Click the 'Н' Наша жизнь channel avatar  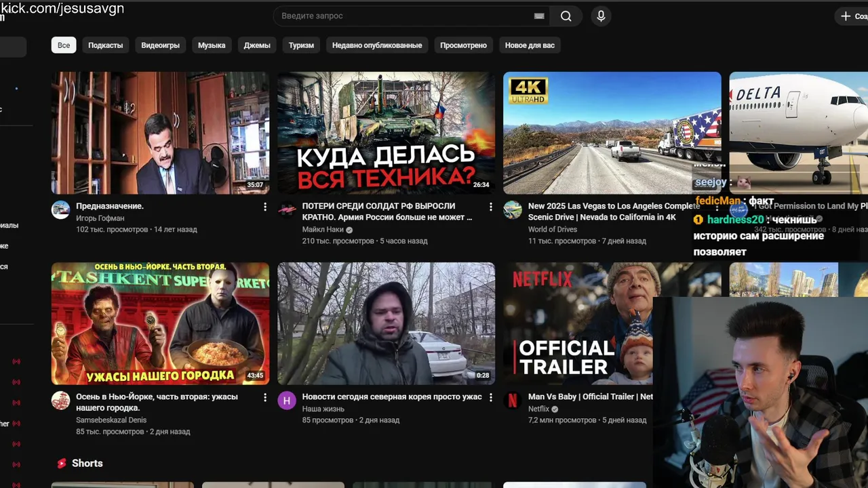(x=287, y=401)
